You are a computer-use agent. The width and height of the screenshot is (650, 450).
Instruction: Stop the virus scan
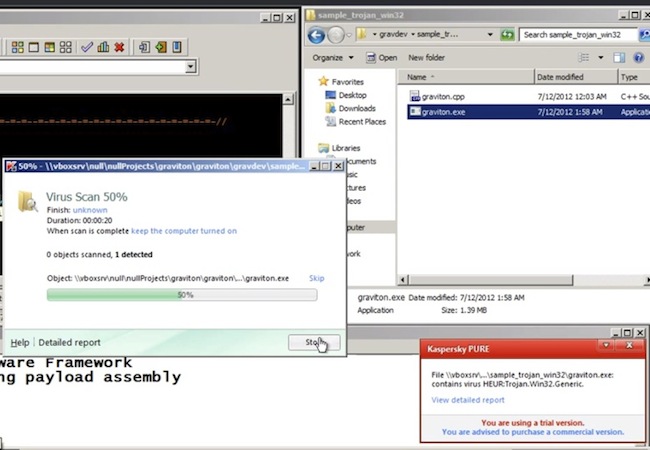click(314, 342)
